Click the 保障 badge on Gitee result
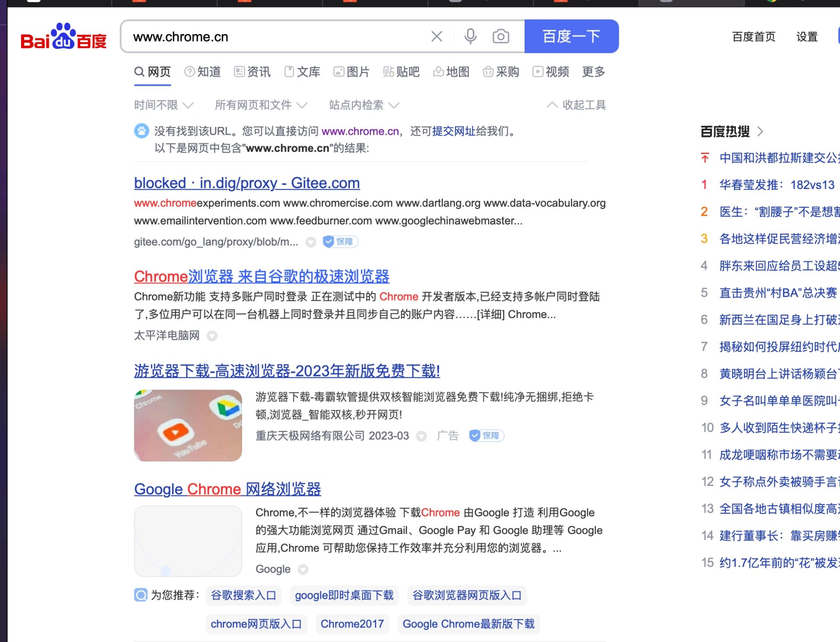840x642 pixels. tap(340, 242)
